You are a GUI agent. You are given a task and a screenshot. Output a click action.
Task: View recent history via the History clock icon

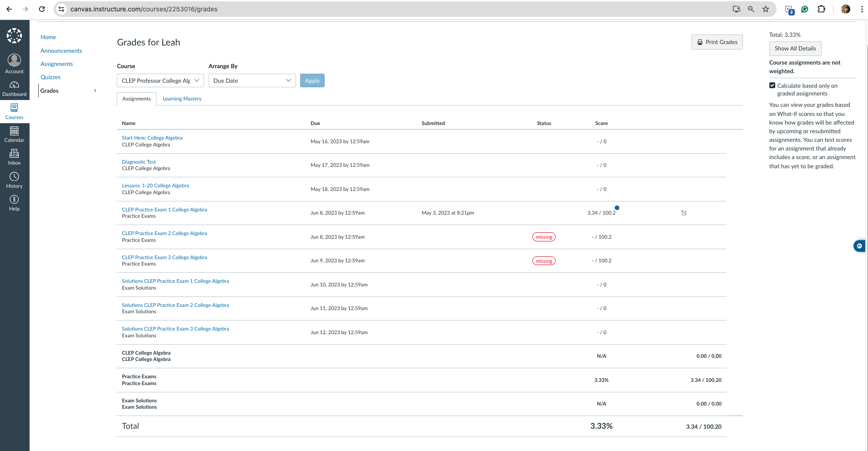pyautogui.click(x=14, y=178)
